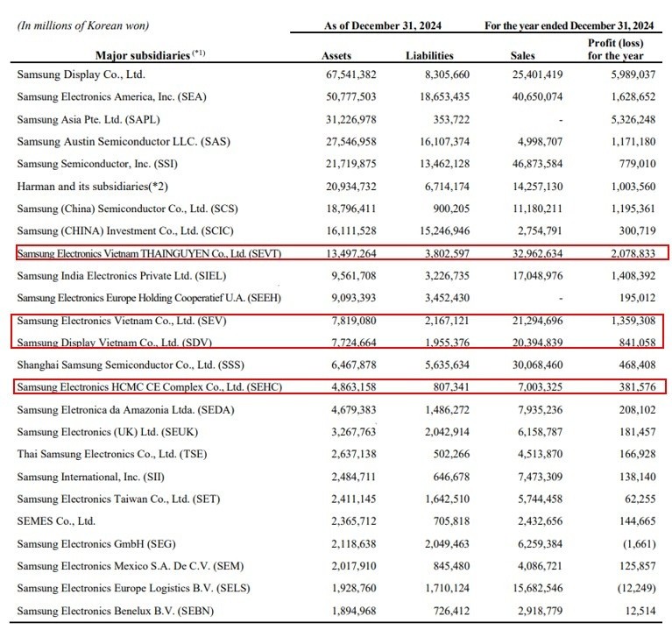Viewport: 672px width, 630px height.
Task: Select SAS liabilities value 16,107,374
Action: (x=444, y=142)
